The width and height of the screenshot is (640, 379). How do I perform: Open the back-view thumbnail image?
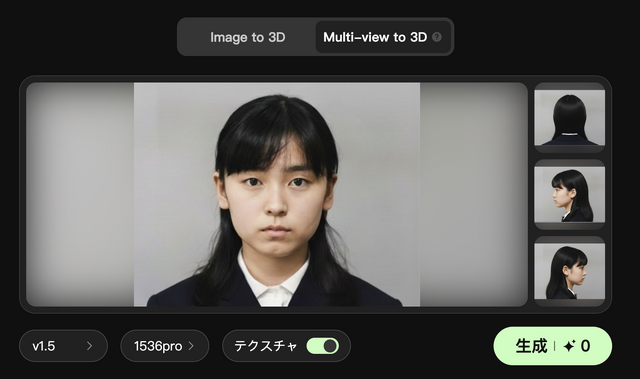click(569, 117)
